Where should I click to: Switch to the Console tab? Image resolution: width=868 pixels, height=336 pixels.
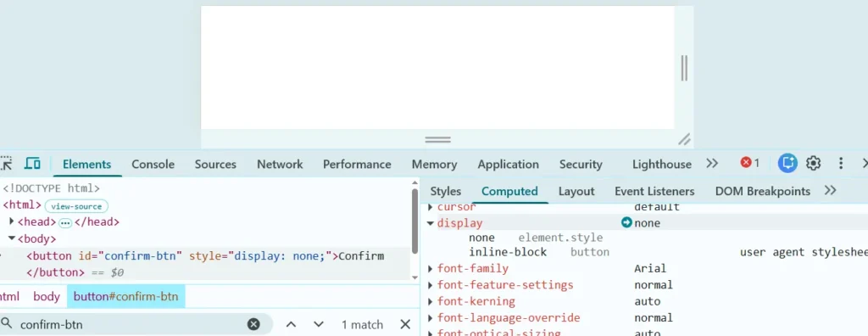click(153, 164)
